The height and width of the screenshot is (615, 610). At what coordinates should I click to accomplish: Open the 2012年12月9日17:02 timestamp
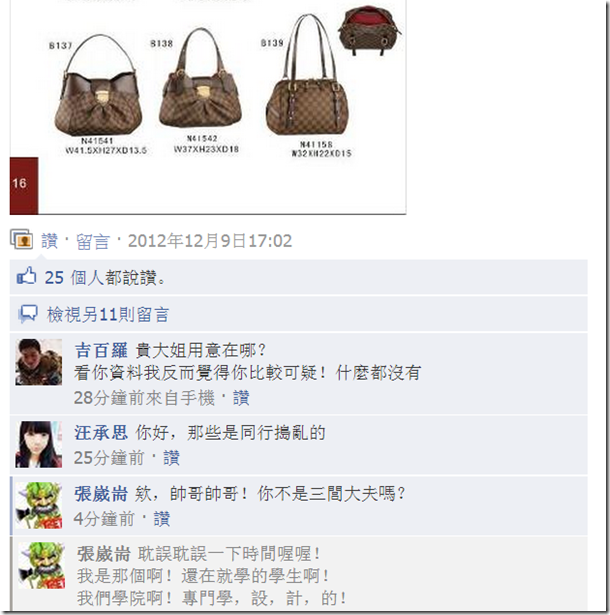click(x=210, y=240)
